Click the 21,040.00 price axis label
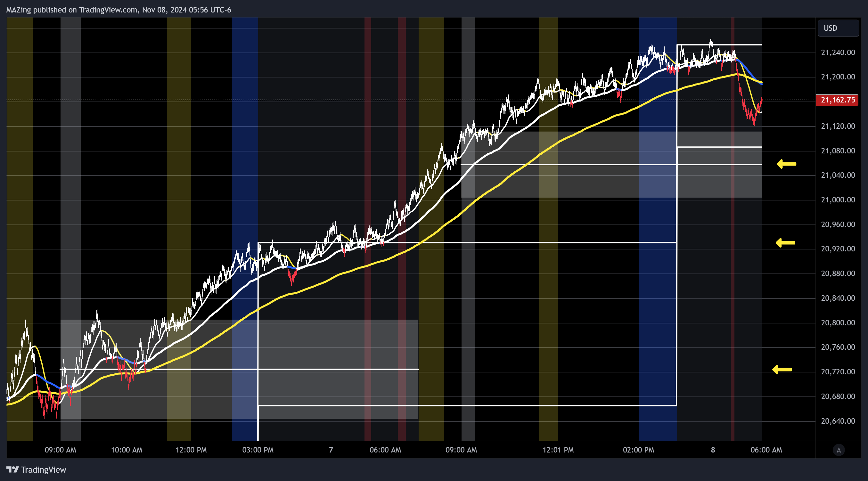Image resolution: width=868 pixels, height=481 pixels. coord(838,175)
